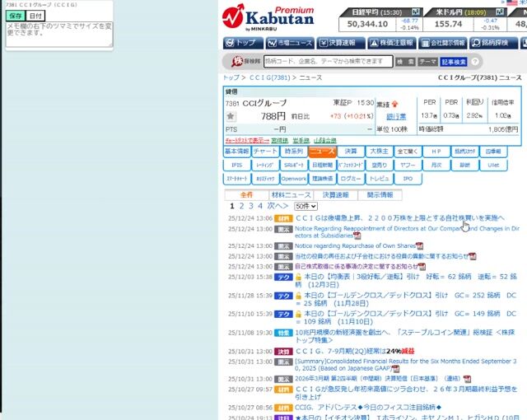Screen dimensions: 527x420
Task: Open article CCIGが急反発し年初来高値にツラ合わせ
Action: pos(406,393)
